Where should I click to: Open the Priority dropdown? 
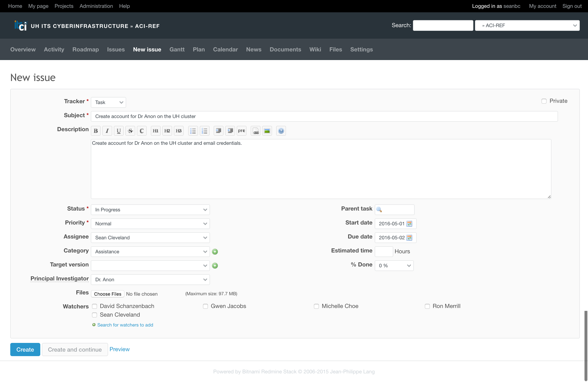coord(151,224)
